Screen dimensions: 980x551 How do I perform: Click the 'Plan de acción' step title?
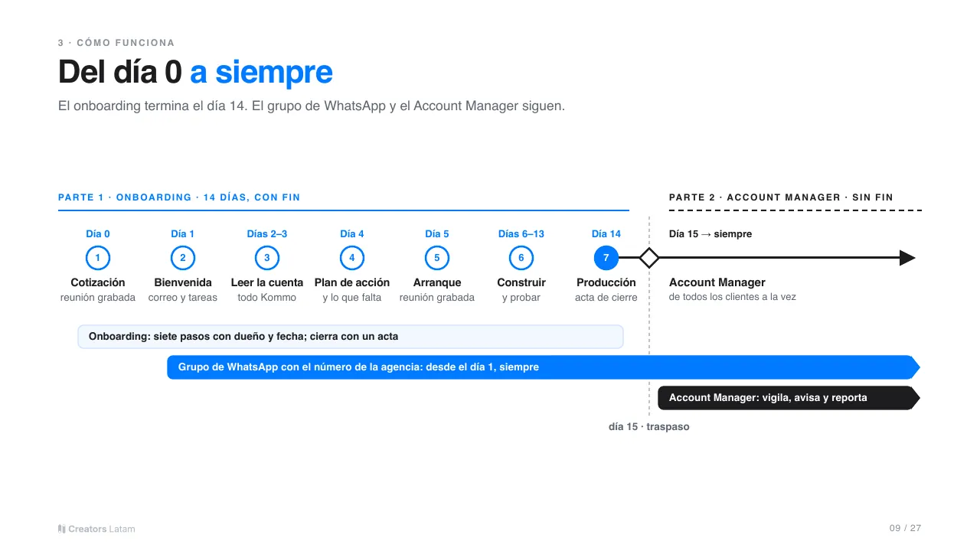[352, 282]
